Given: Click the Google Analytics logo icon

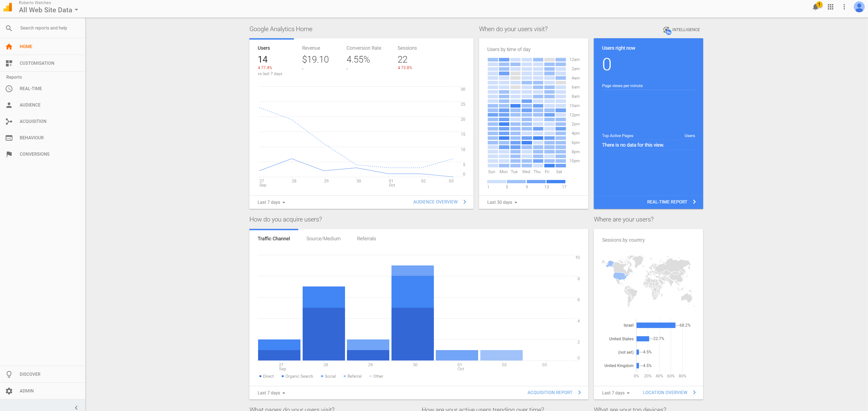Looking at the screenshot, I should point(8,7).
